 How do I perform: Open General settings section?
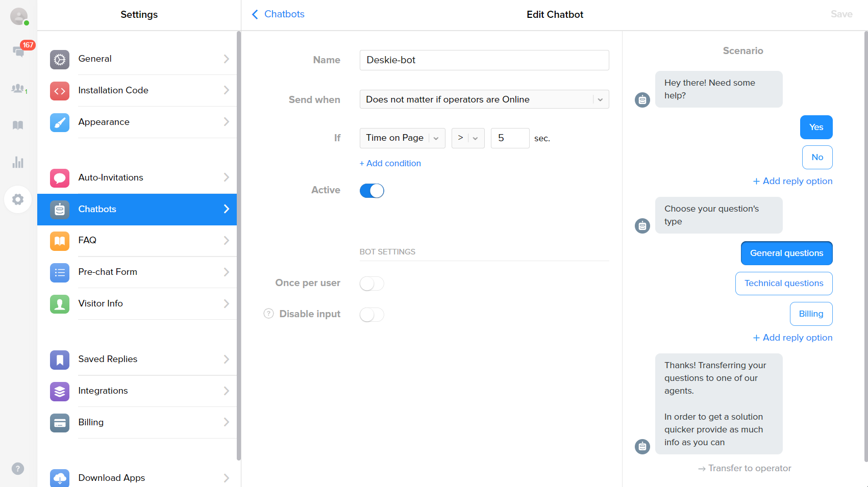click(x=137, y=59)
